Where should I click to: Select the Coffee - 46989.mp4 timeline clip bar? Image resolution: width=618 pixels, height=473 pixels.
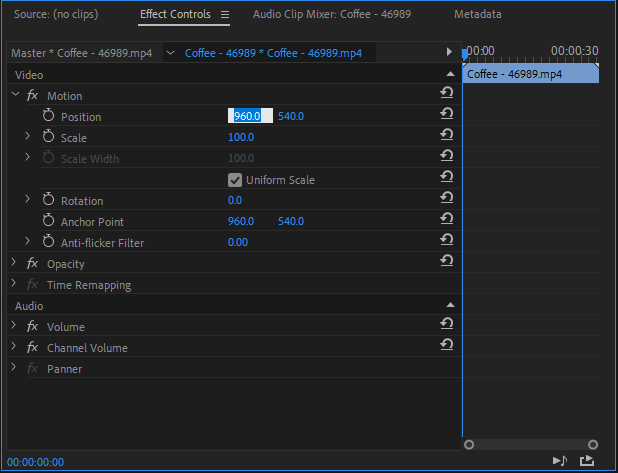[531, 74]
